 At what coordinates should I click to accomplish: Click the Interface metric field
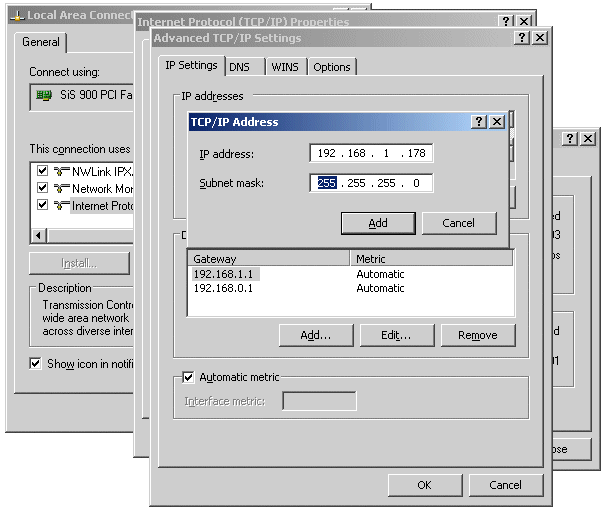320,401
